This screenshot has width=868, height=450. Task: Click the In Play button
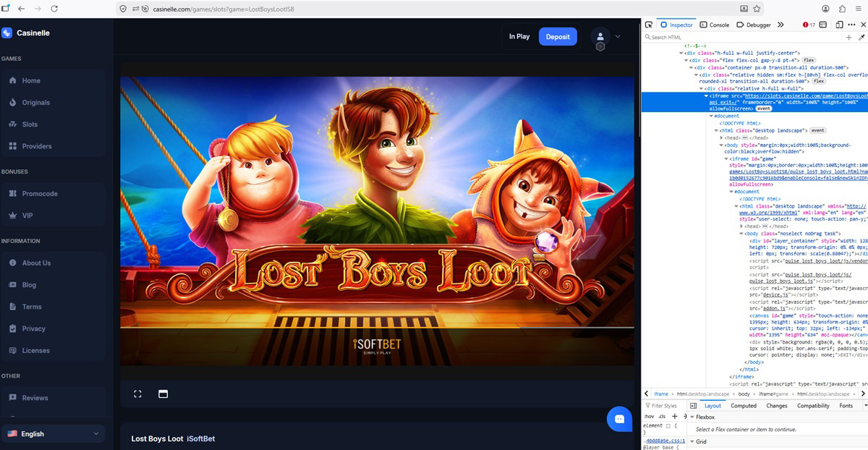click(x=519, y=36)
